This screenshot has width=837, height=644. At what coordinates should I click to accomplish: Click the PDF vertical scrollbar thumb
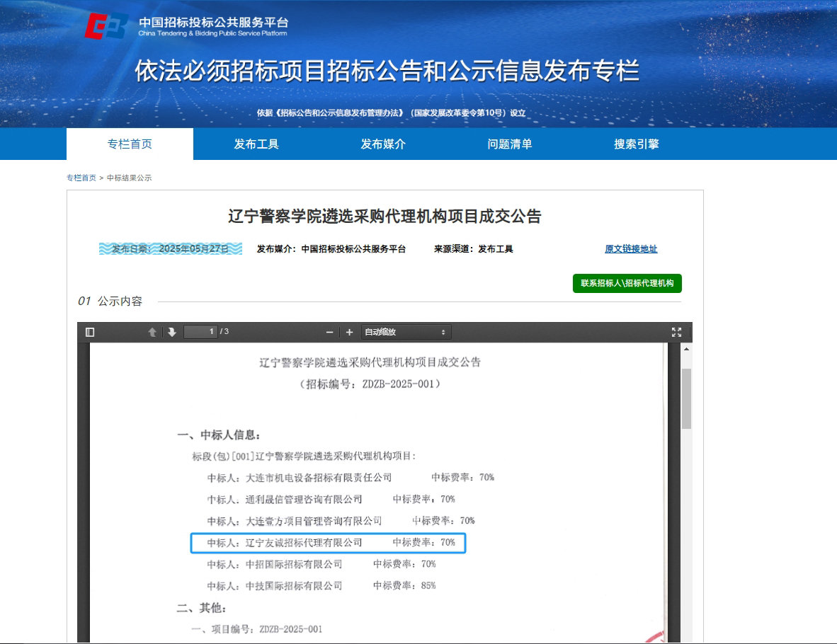coord(686,398)
